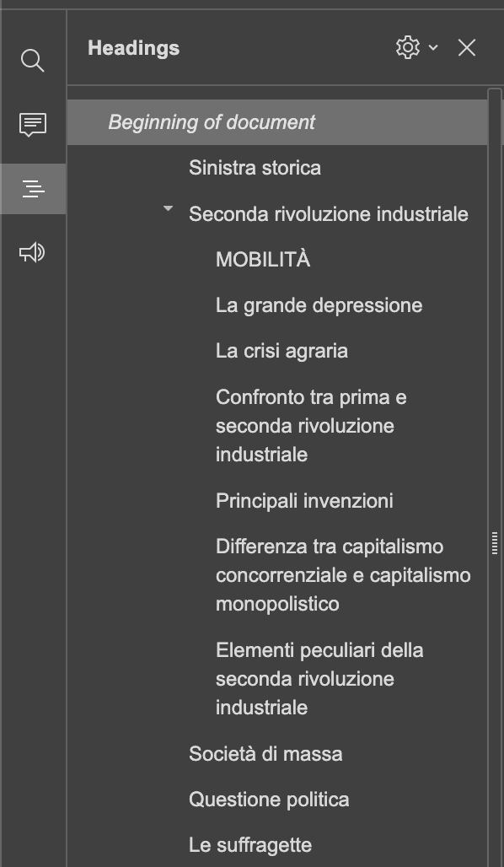Screen dimensions: 504x867
Task: Go to La grande depressione heading
Action: pyautogui.click(x=318, y=305)
